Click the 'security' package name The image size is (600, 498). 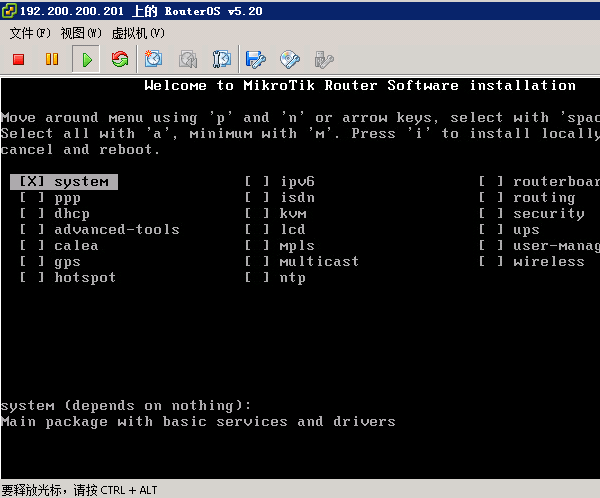(549, 214)
